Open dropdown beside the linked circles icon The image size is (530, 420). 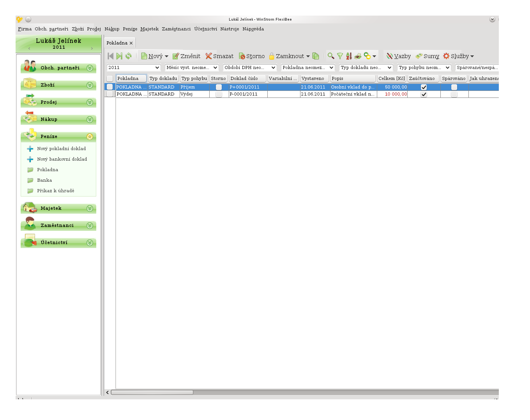pyautogui.click(x=375, y=56)
